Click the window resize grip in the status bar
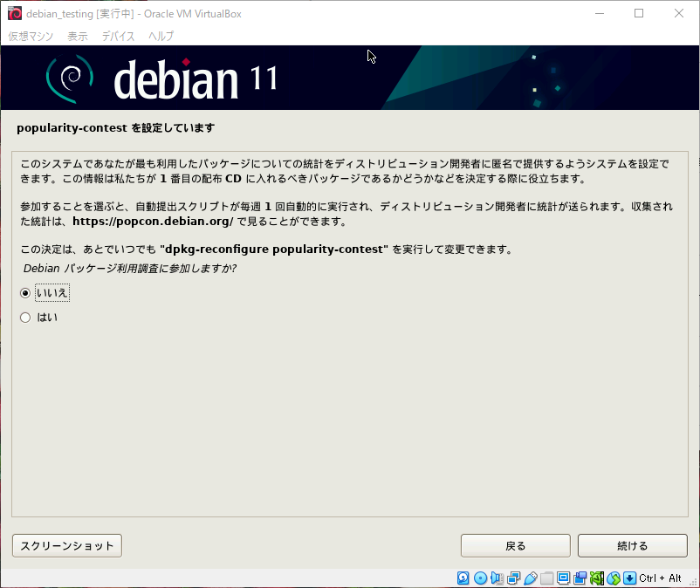 point(694,582)
